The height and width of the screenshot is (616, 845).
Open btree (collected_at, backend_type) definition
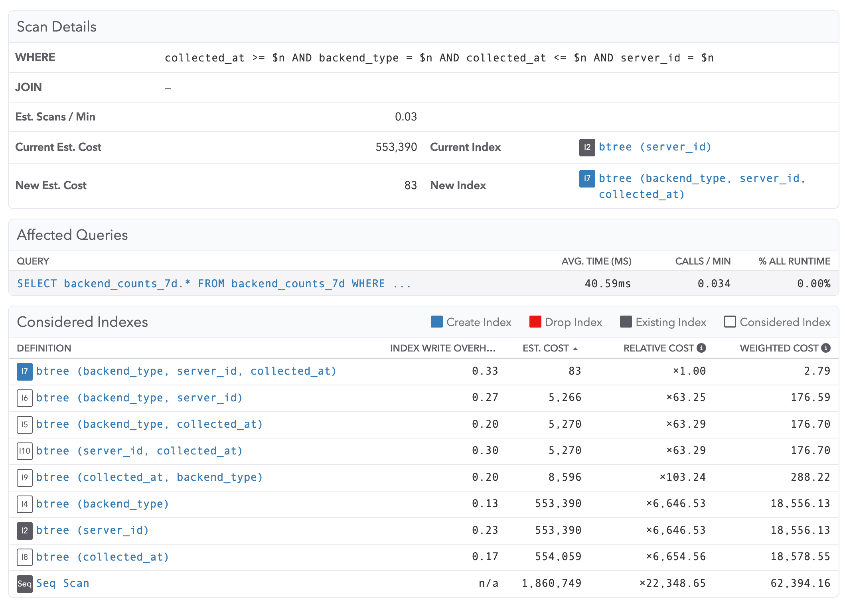[150, 477]
